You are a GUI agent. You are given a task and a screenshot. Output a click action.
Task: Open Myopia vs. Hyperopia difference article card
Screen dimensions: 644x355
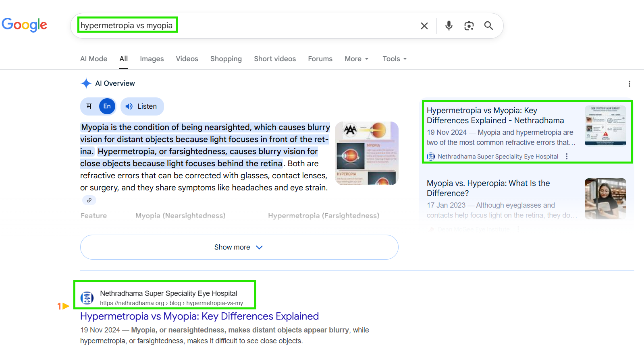[488, 188]
